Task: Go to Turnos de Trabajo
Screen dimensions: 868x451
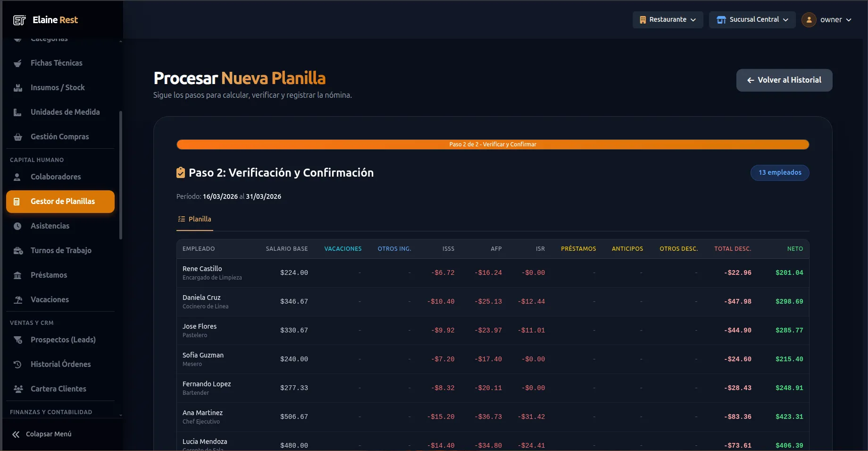Action: click(60, 251)
